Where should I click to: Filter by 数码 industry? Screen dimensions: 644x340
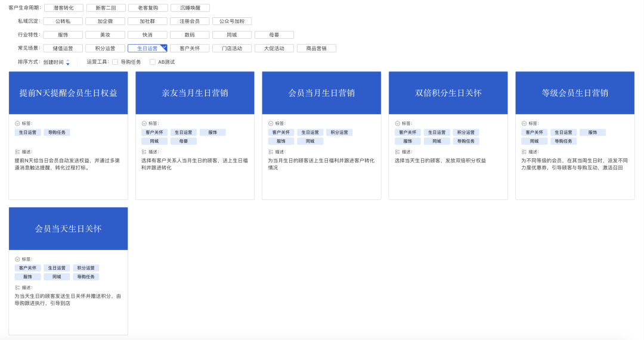(190, 35)
